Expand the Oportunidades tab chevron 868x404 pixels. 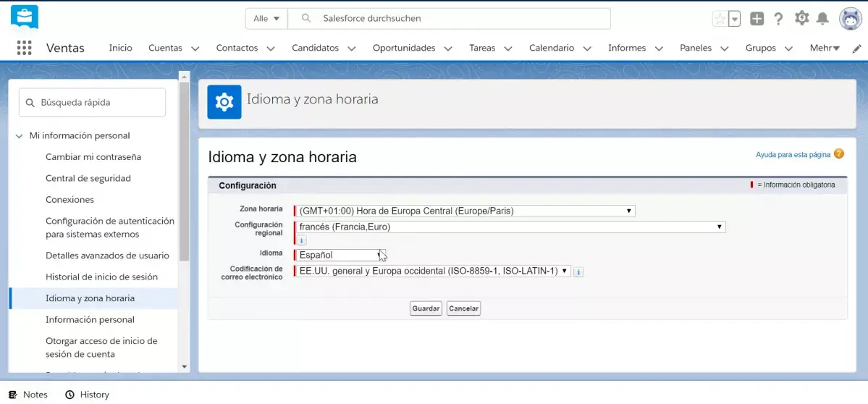(x=448, y=49)
